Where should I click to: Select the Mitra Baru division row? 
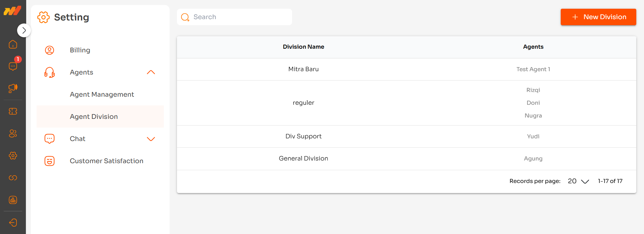(x=304, y=69)
